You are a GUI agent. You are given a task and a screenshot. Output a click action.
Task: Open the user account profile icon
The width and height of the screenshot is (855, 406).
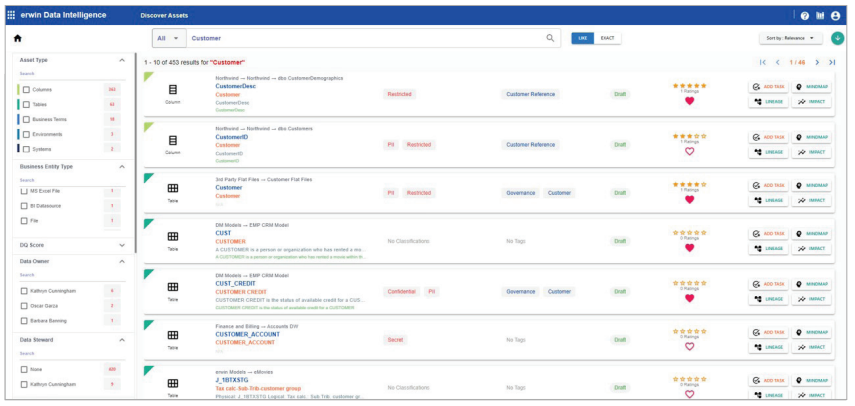(x=835, y=16)
